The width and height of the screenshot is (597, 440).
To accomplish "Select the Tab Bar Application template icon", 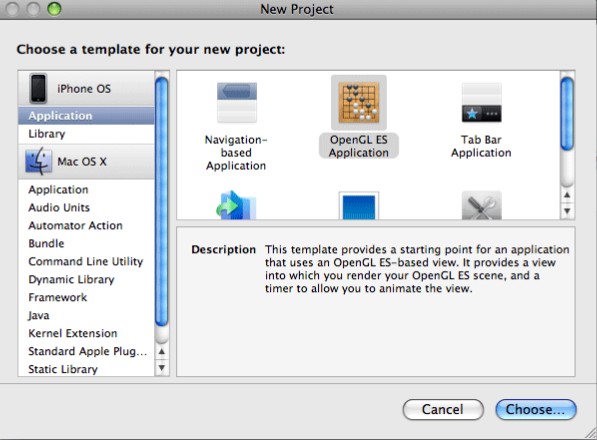I will [481, 103].
